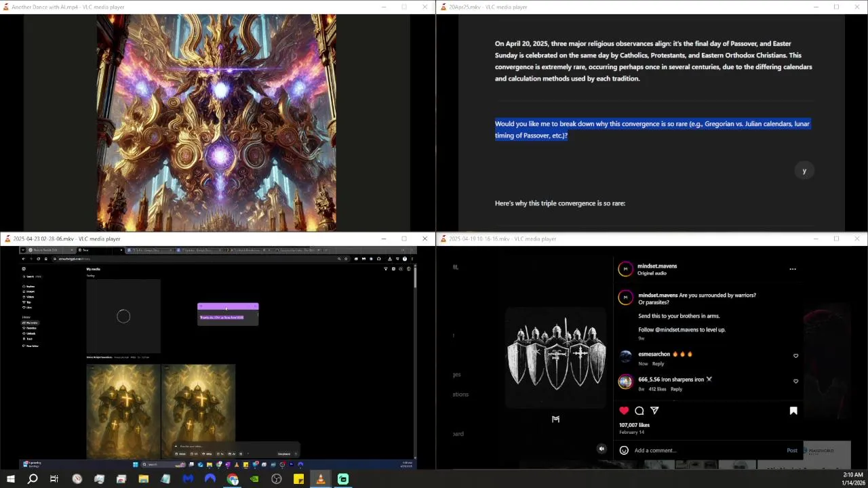Open the 107,007 likes list

[x=634, y=425]
